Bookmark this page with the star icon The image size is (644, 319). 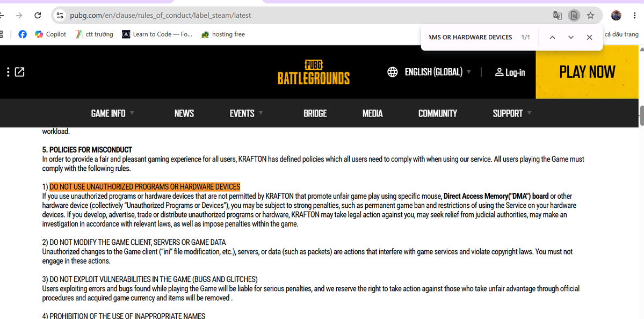[590, 16]
